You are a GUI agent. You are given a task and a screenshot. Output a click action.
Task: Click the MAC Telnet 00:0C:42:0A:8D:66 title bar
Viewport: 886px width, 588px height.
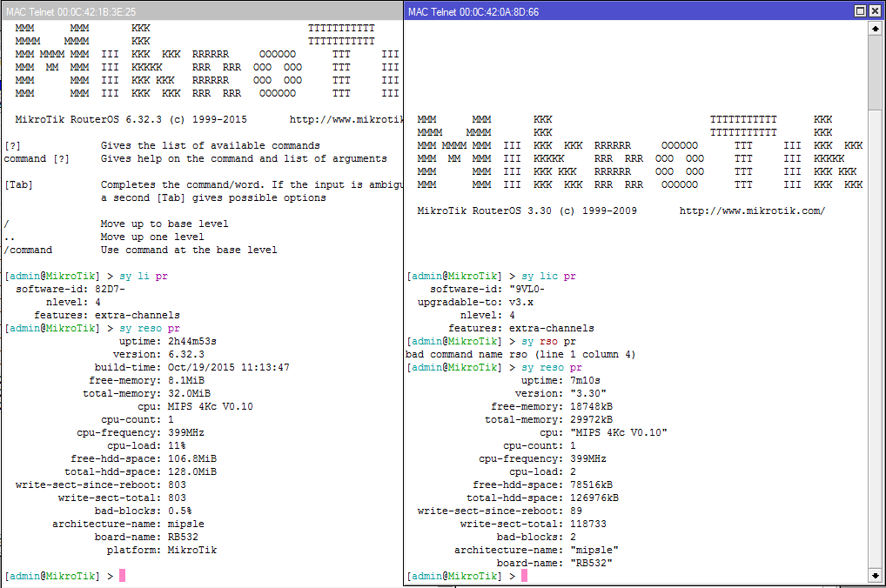[628, 11]
